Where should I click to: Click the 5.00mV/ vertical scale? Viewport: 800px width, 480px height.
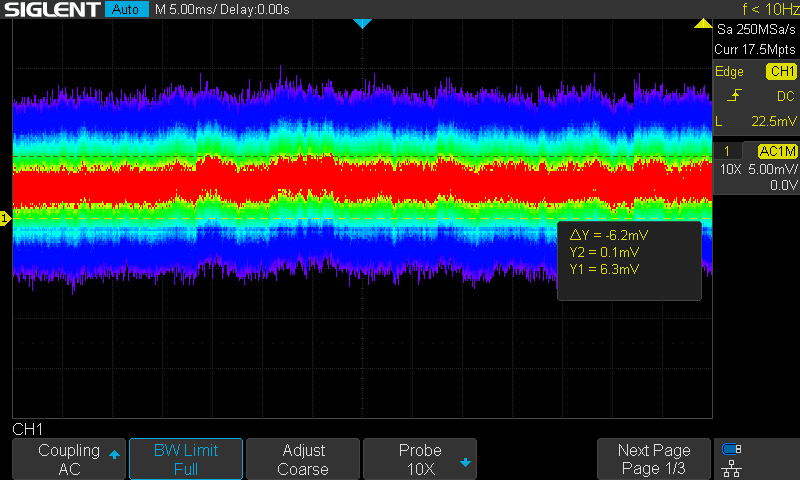click(772, 169)
